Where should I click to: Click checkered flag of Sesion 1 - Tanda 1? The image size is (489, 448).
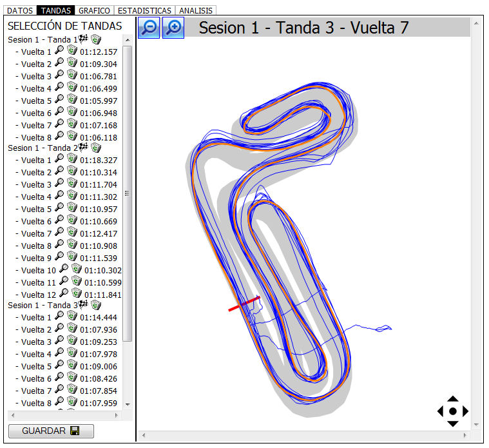83,39
